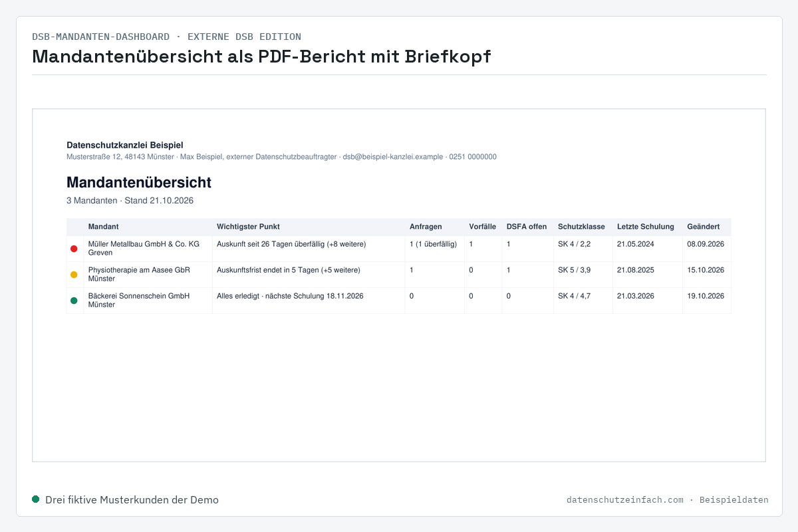Viewport: 798px width, 532px height.
Task: Click the 'Schutzklasse' column header
Action: 581,227
